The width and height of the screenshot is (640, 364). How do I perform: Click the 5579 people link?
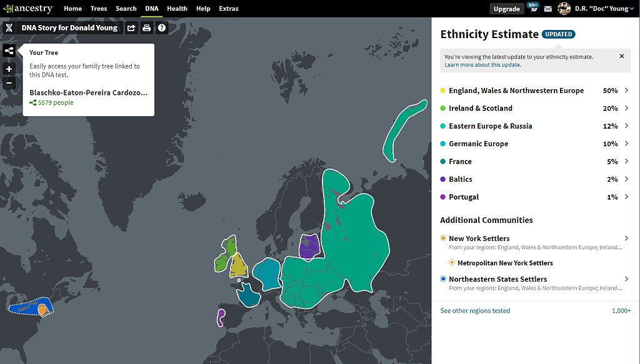pyautogui.click(x=51, y=103)
